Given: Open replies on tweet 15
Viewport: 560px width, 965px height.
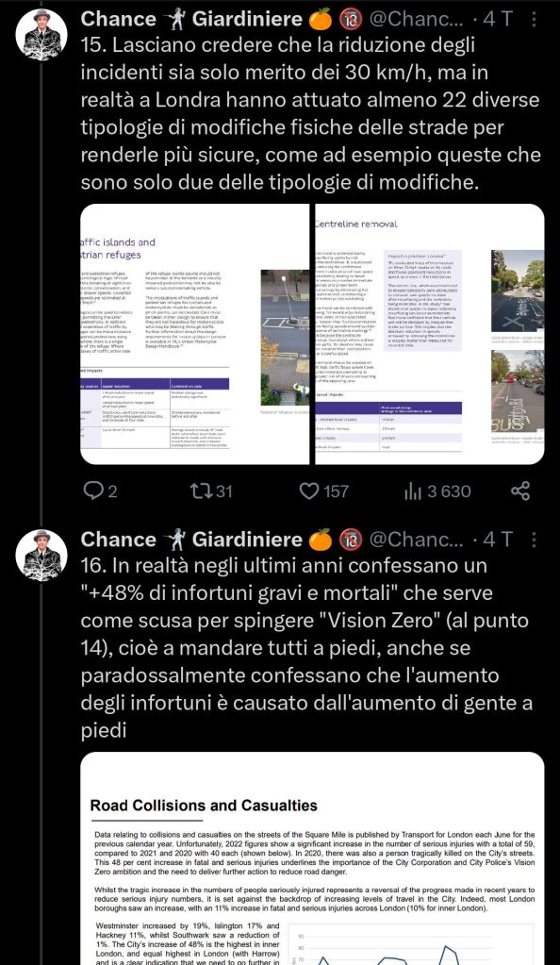Looking at the screenshot, I should click(x=100, y=491).
